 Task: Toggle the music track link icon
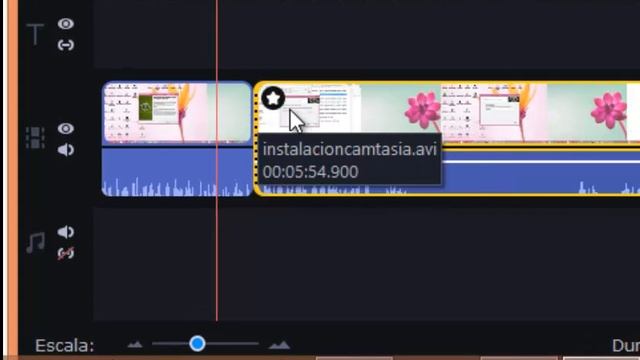pos(66,253)
